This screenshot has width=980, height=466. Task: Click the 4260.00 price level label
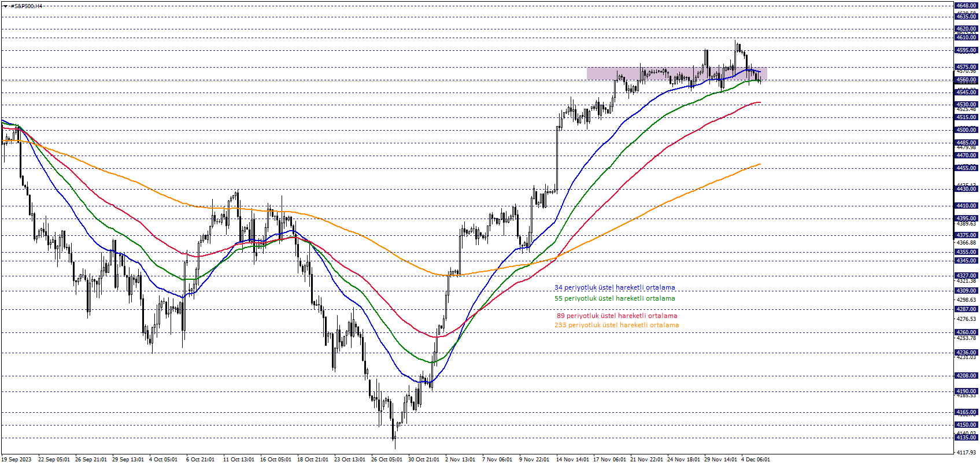[966, 332]
